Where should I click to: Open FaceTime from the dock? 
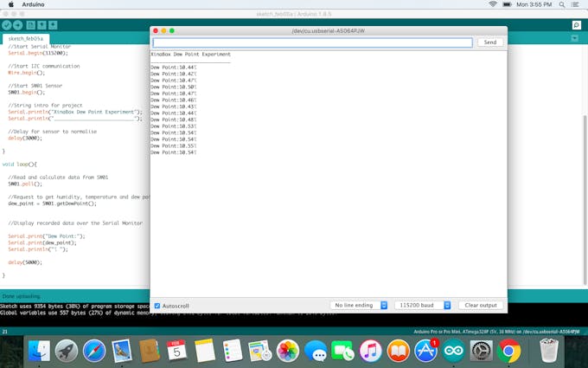click(x=342, y=351)
